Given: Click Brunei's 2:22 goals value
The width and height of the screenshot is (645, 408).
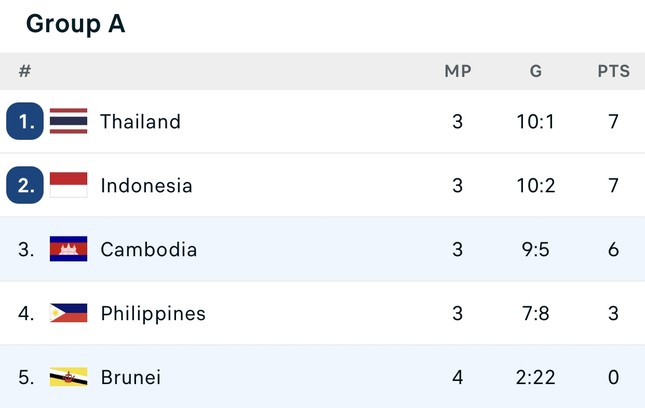Looking at the screenshot, I should (536, 378).
